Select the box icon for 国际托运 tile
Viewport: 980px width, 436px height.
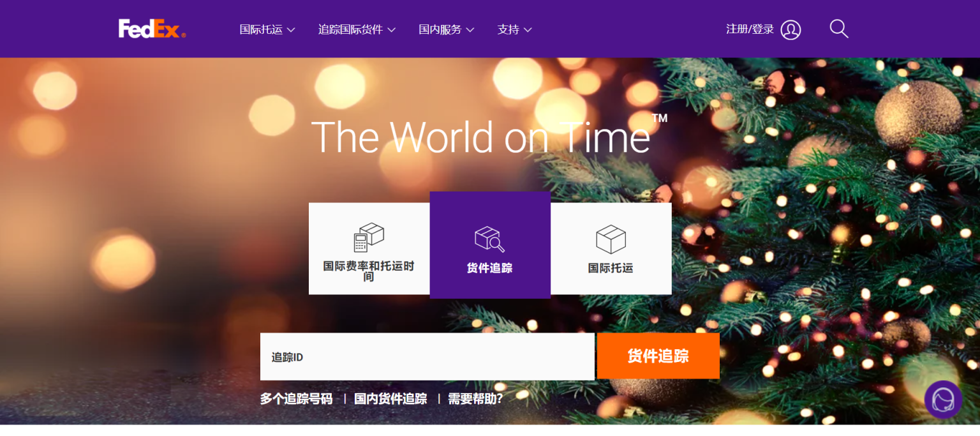[x=611, y=239]
